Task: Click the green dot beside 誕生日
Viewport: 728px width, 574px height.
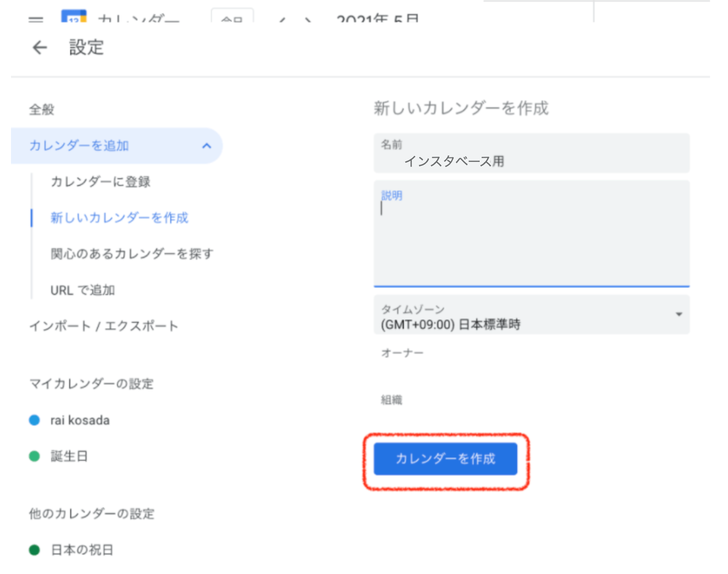Action: point(34,456)
